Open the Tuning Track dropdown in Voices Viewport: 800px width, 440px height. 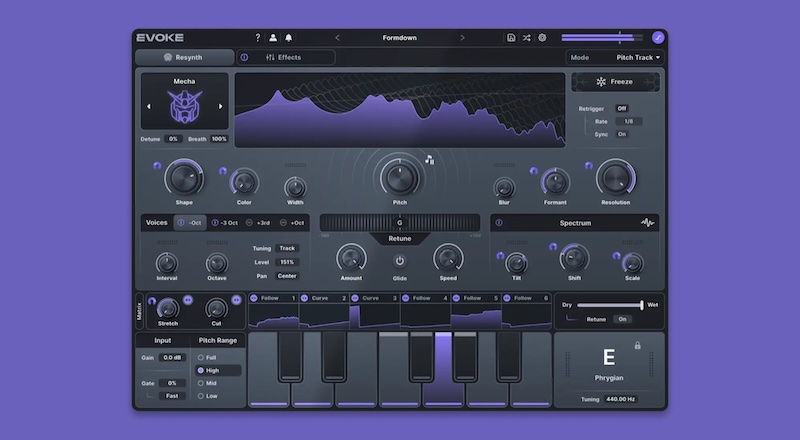tap(287, 248)
